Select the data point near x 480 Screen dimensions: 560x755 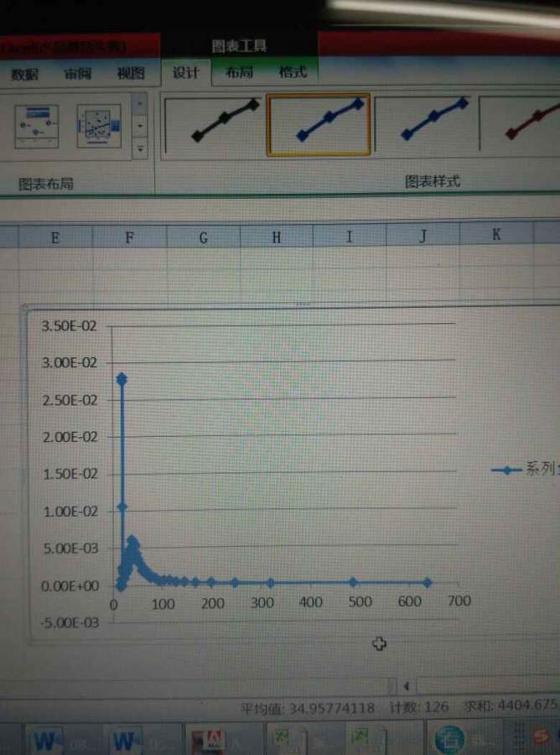(x=353, y=582)
